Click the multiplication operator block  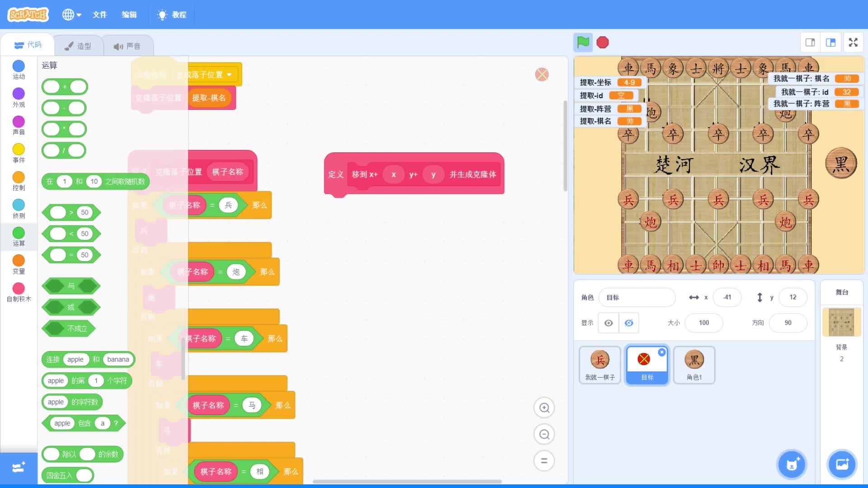pos(65,129)
